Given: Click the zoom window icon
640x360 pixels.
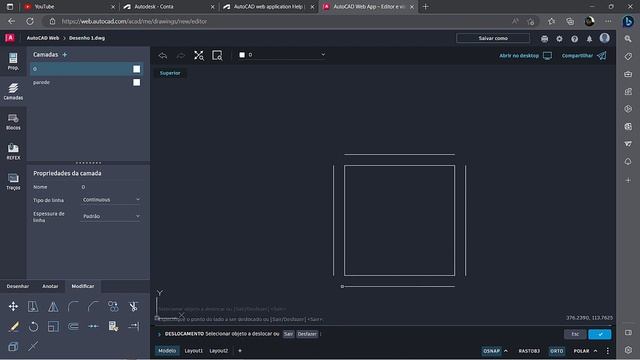Looking at the screenshot, I should click(217, 56).
